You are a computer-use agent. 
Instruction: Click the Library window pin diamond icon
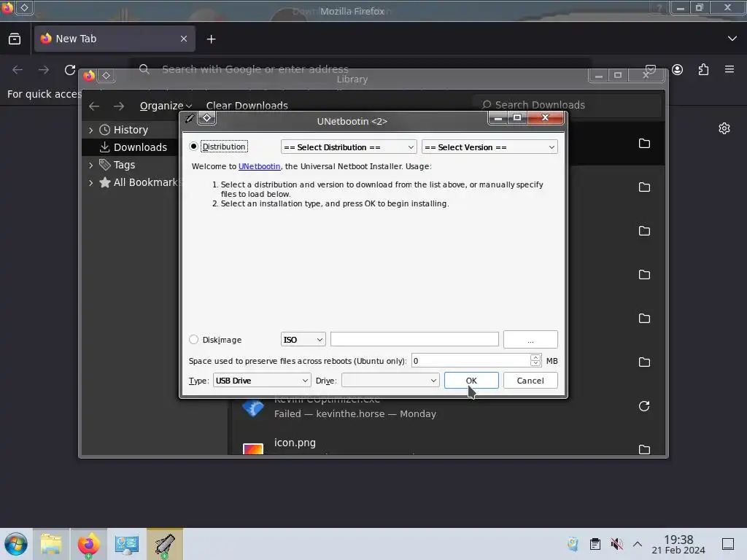107,76
